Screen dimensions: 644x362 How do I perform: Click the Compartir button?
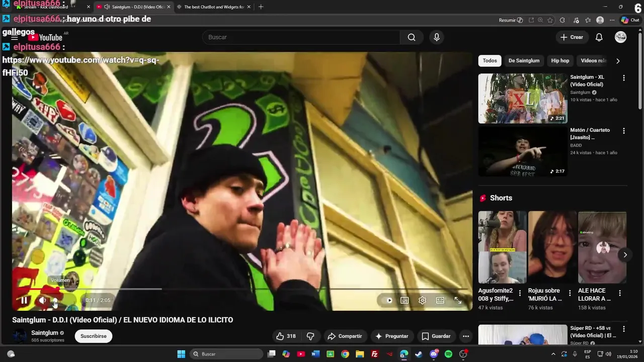point(345,336)
